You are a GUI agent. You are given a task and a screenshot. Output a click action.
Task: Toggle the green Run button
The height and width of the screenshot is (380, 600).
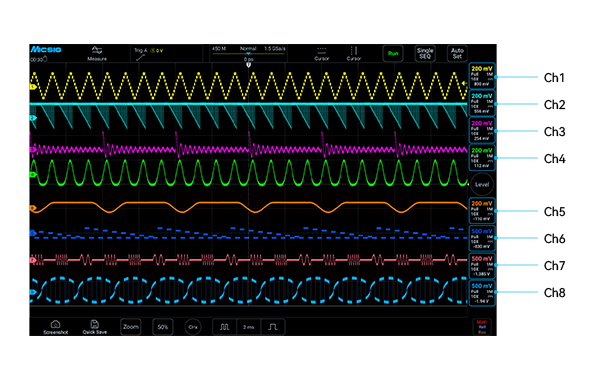(x=393, y=53)
